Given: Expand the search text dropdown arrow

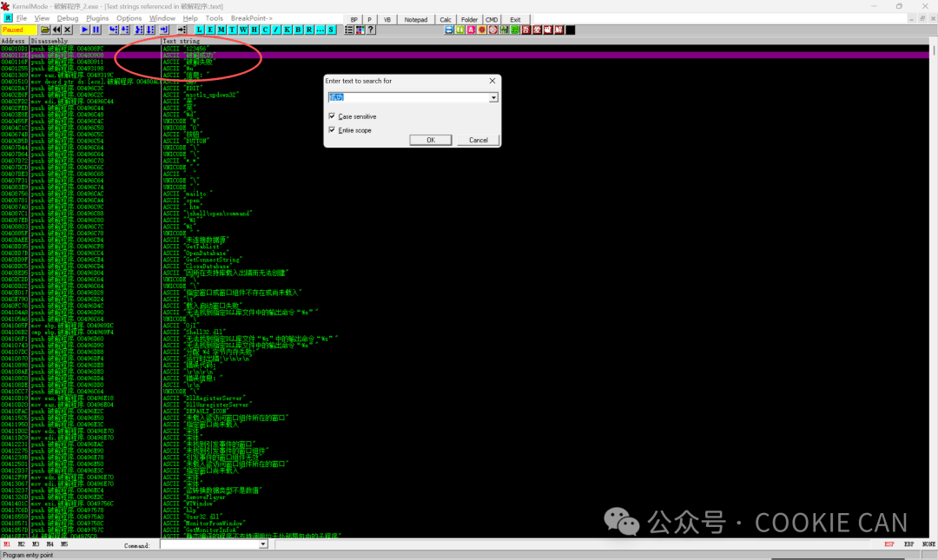Looking at the screenshot, I should (494, 98).
